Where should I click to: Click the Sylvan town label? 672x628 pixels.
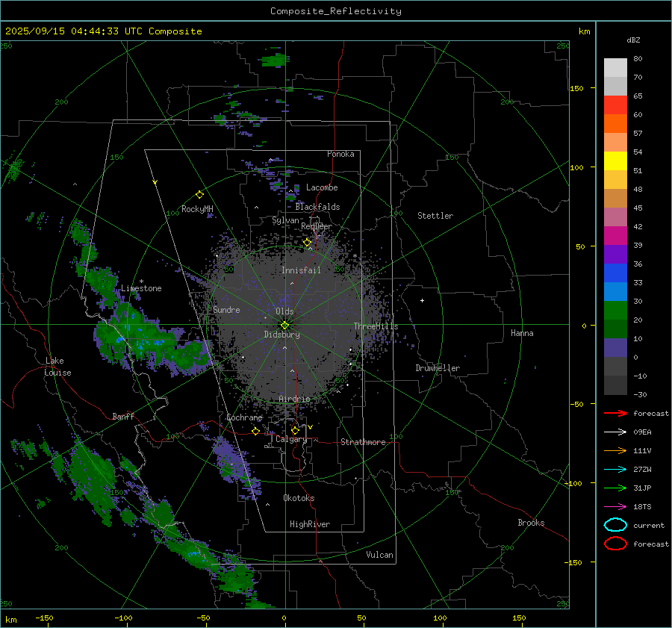[285, 220]
